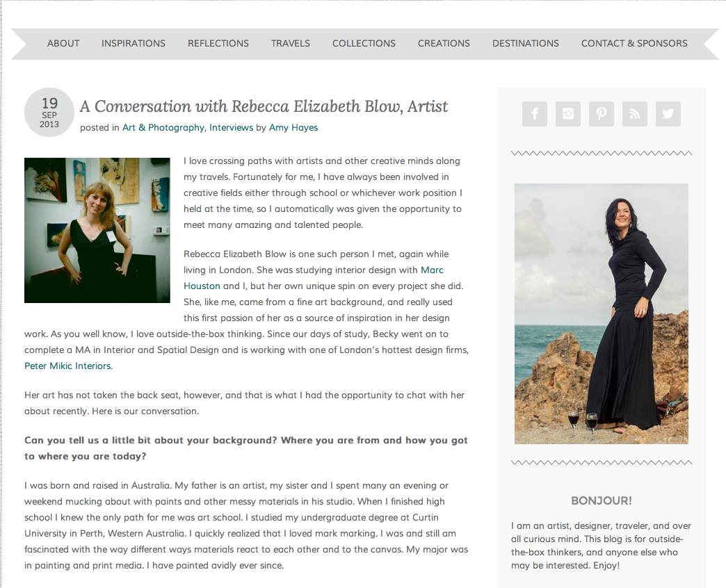This screenshot has height=588, width=726.
Task: Open the Travels menu
Action: point(290,44)
